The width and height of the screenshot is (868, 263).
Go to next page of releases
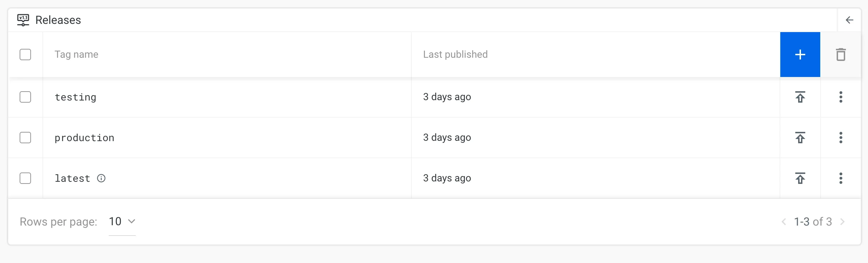click(x=843, y=222)
